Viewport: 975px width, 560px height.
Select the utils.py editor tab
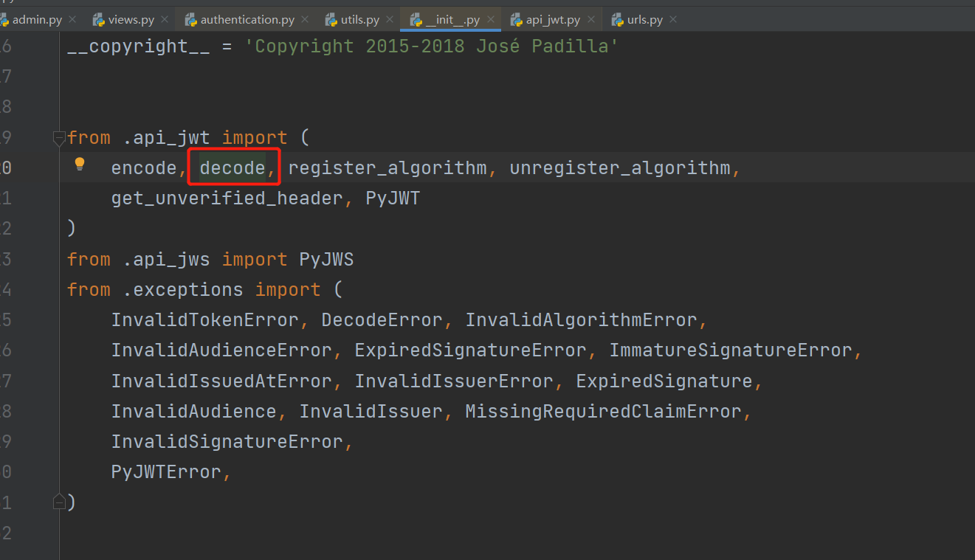tap(360, 20)
